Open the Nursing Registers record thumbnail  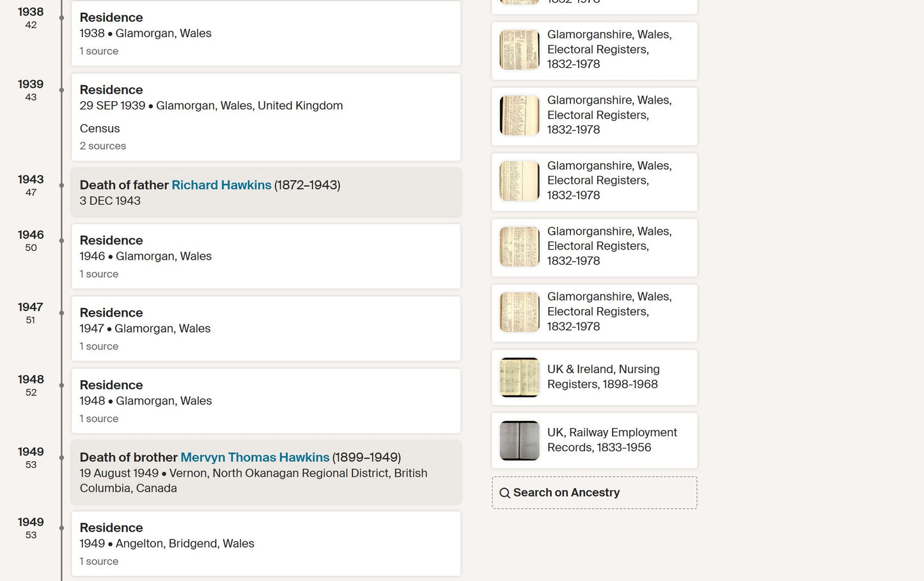pos(519,378)
